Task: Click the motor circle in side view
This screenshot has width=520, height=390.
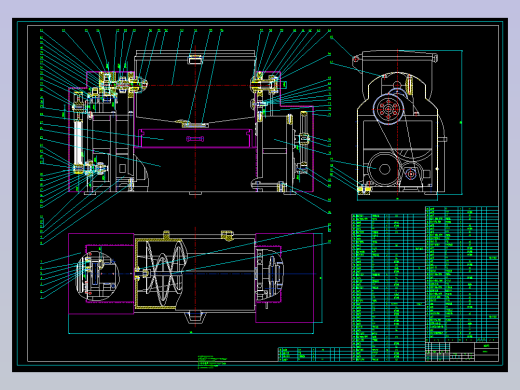Action: tap(384, 169)
